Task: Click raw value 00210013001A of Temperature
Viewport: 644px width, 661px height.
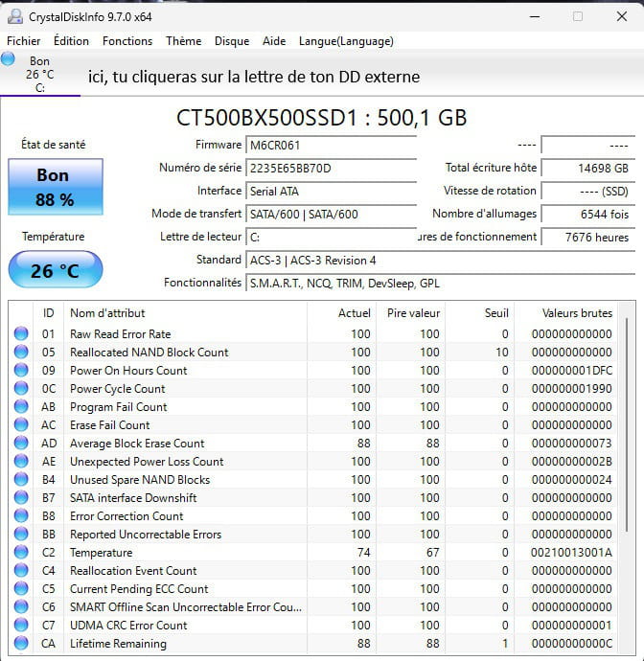Action: point(571,552)
